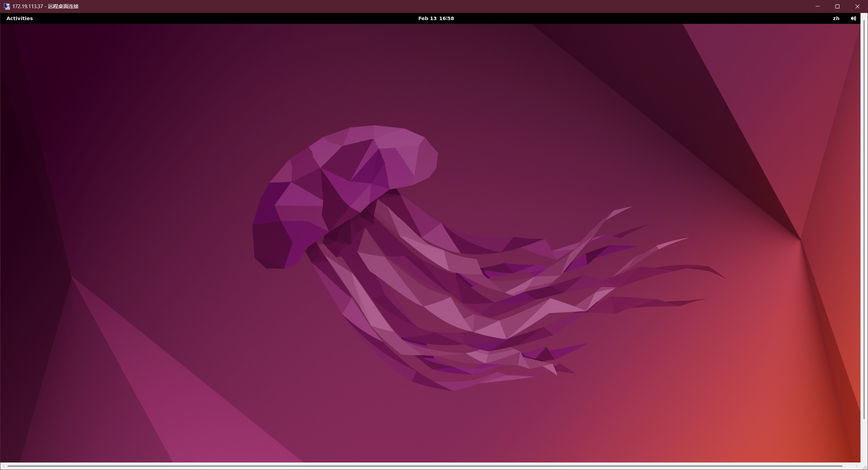The image size is (868, 470).
Task: Click the Remote Desktop Connection title icon
Action: coord(6,6)
